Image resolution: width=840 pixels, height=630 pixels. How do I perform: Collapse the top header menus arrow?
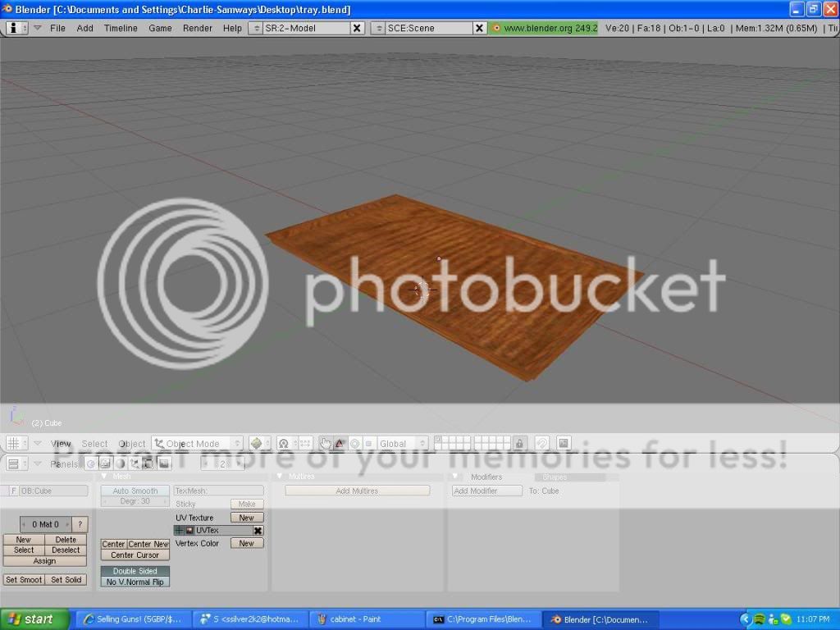point(38,28)
